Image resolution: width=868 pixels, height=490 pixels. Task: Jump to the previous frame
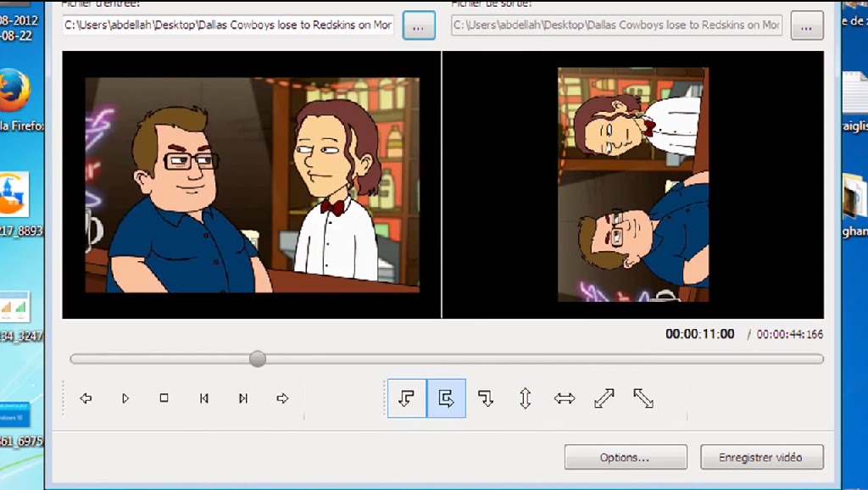(204, 398)
